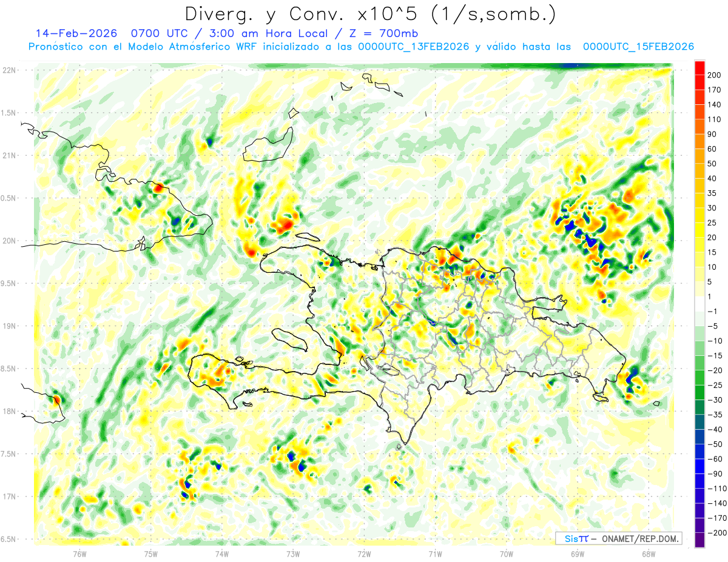
Task: Click the '170' label on the color scale
Action: (x=715, y=90)
